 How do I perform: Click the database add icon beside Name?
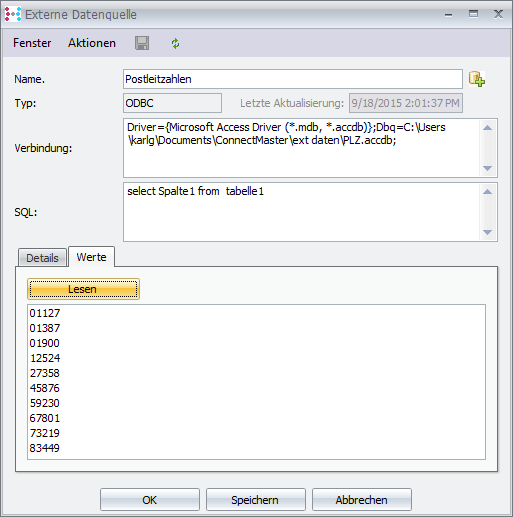point(477,79)
